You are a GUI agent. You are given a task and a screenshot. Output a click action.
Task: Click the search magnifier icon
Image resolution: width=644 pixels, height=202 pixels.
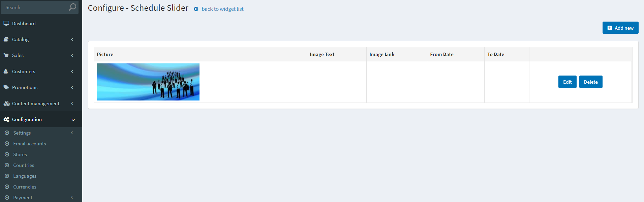[x=72, y=7]
